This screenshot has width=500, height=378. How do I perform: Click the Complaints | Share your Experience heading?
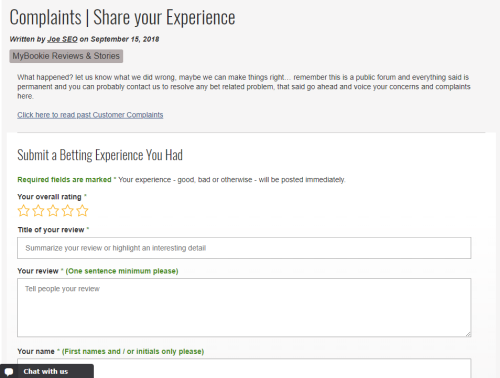click(x=122, y=17)
